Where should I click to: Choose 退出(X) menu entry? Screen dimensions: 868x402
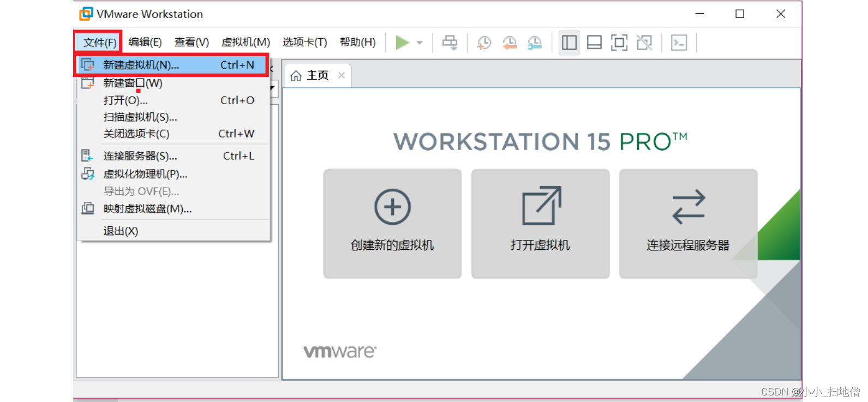[x=173, y=231]
